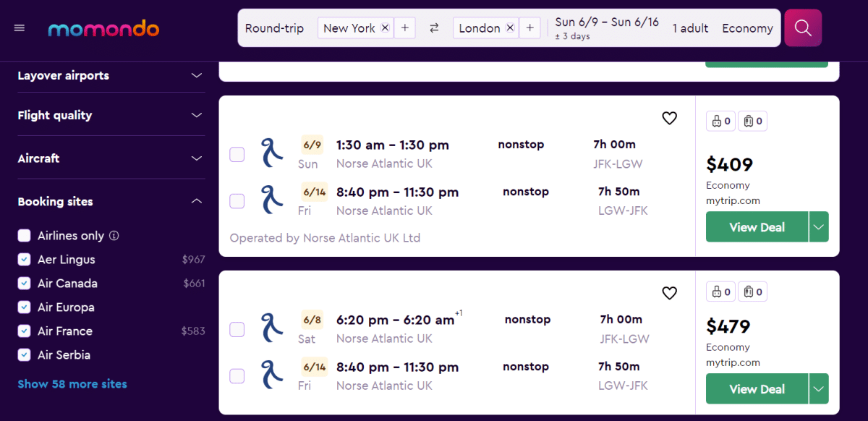Screen dimensions: 868x421
Task: Click Show 58 more sites
Action: click(x=72, y=383)
